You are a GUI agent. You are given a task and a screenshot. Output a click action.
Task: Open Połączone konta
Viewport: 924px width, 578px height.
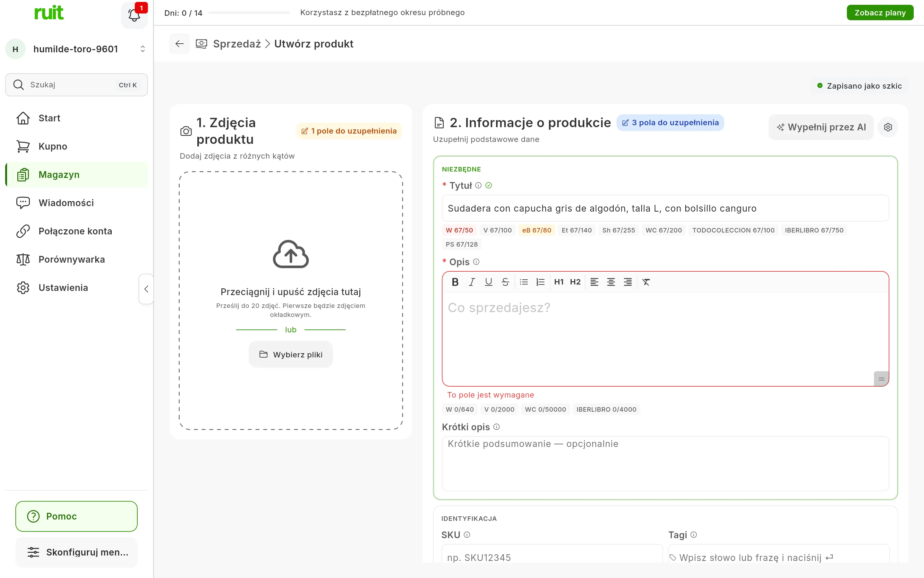[77, 231]
